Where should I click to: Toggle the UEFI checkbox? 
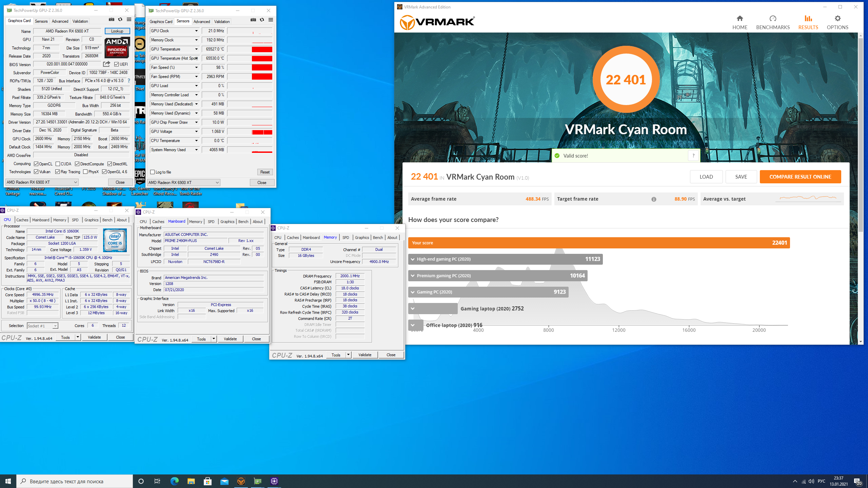[116, 64]
